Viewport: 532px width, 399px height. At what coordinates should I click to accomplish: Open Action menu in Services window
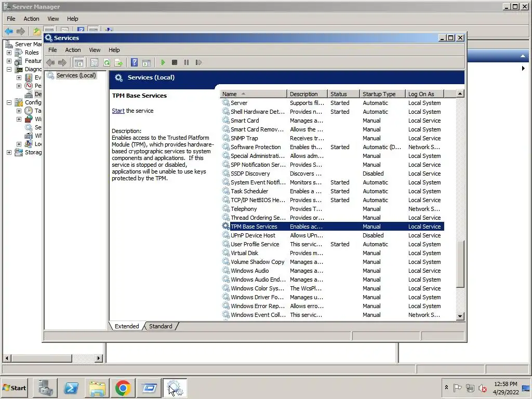tap(73, 50)
